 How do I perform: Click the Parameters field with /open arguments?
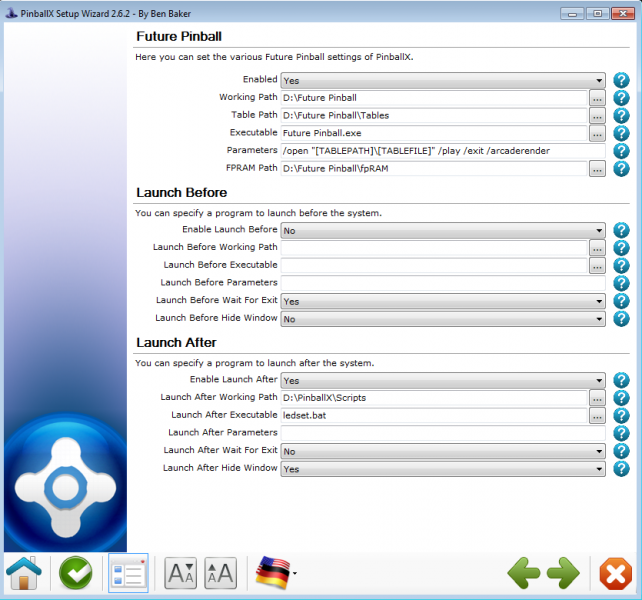(443, 151)
